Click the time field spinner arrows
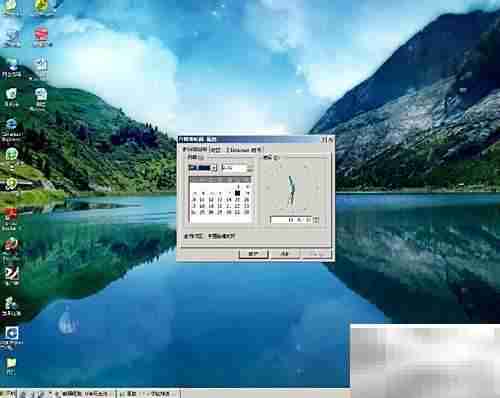The image size is (500, 398). click(x=316, y=220)
